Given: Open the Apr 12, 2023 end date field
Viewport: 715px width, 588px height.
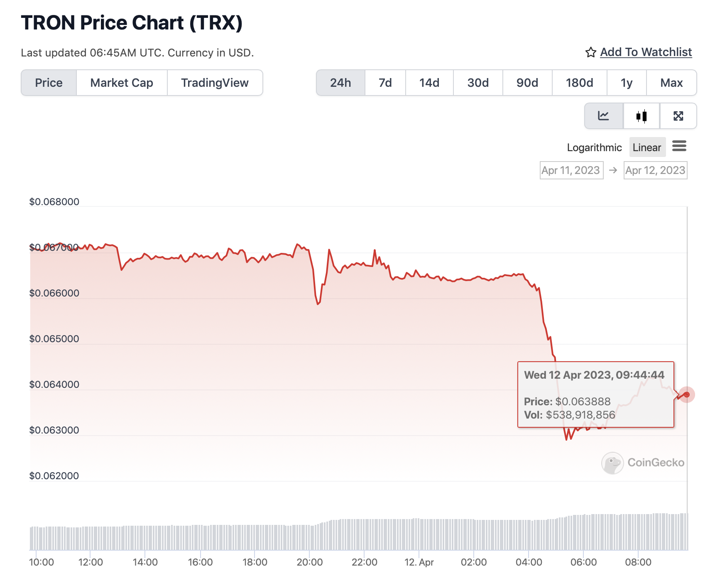Looking at the screenshot, I should (x=655, y=170).
